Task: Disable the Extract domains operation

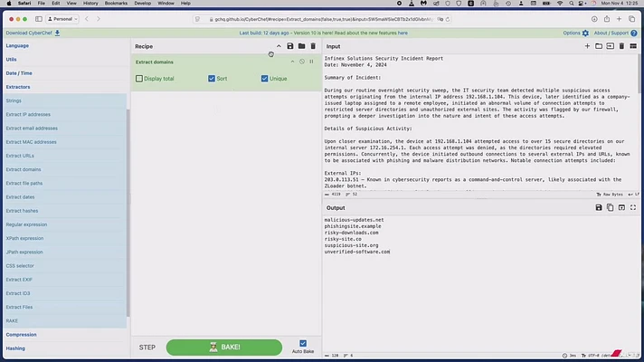Action: coord(302,62)
